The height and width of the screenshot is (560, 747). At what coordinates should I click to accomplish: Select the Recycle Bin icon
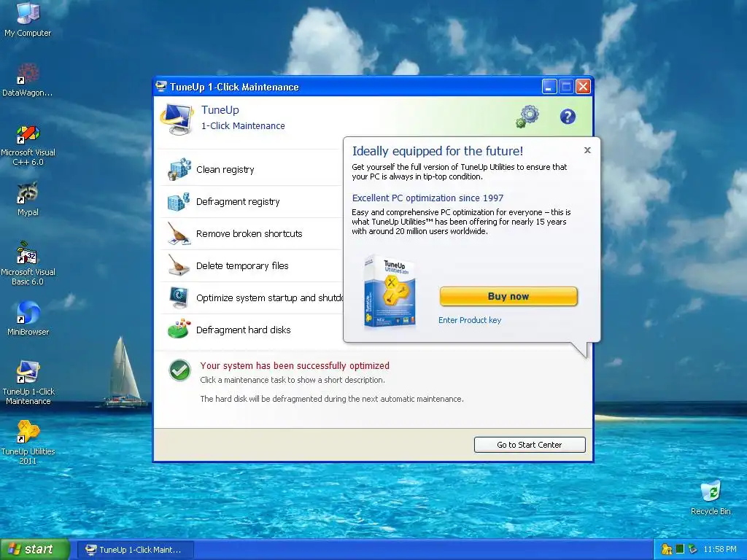(x=711, y=497)
